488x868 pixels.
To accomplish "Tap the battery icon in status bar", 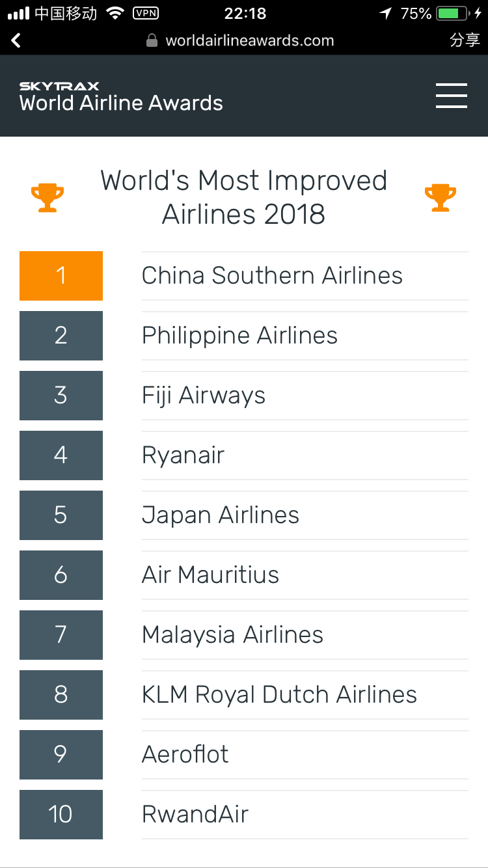I will coord(453,13).
